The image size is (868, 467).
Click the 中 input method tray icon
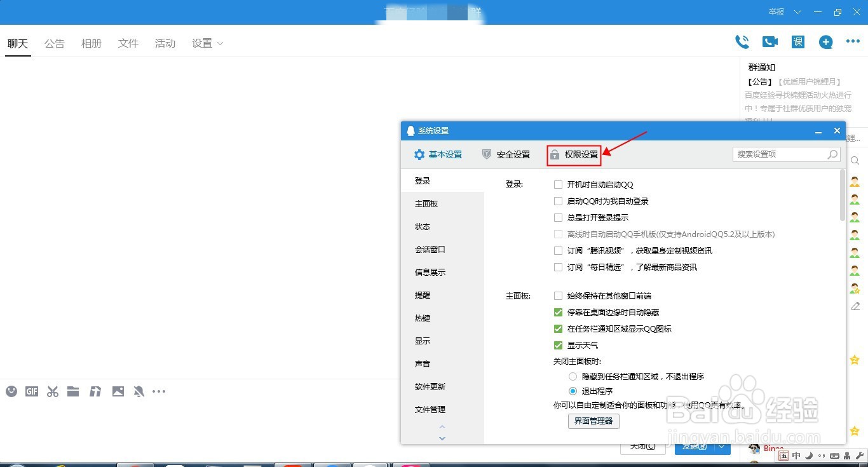[x=797, y=456]
